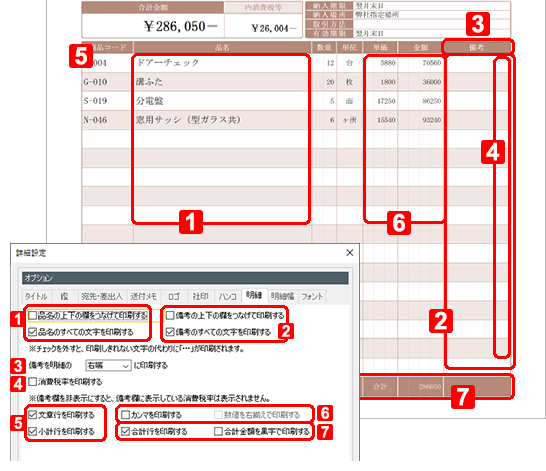546x471 pixels.
Task: Close the 詳細設定 dialog
Action: click(350, 253)
